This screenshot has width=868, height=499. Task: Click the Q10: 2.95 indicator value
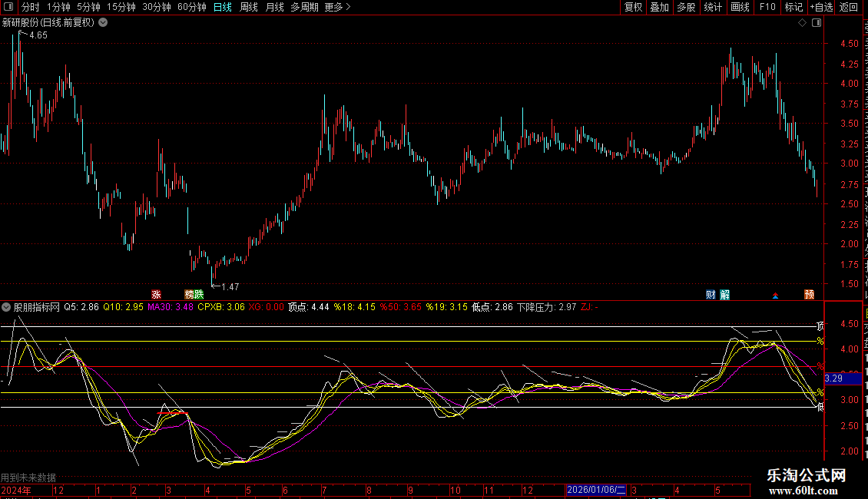click(123, 307)
